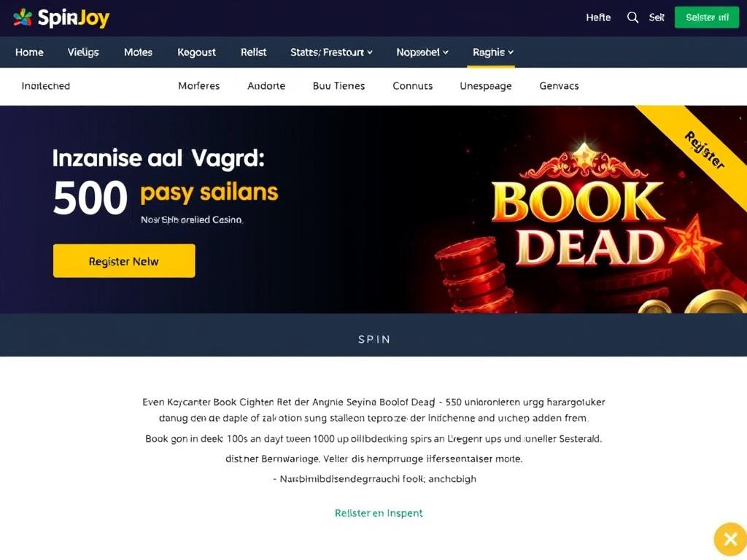The height and width of the screenshot is (560, 747).
Task: Click the diagonal Rejister corner ribbon
Action: point(705,150)
